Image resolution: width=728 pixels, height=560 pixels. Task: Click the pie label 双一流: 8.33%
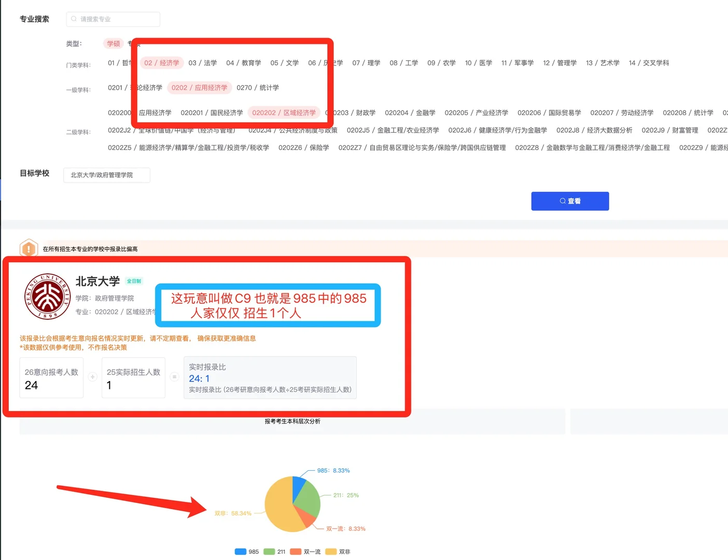[x=346, y=529]
